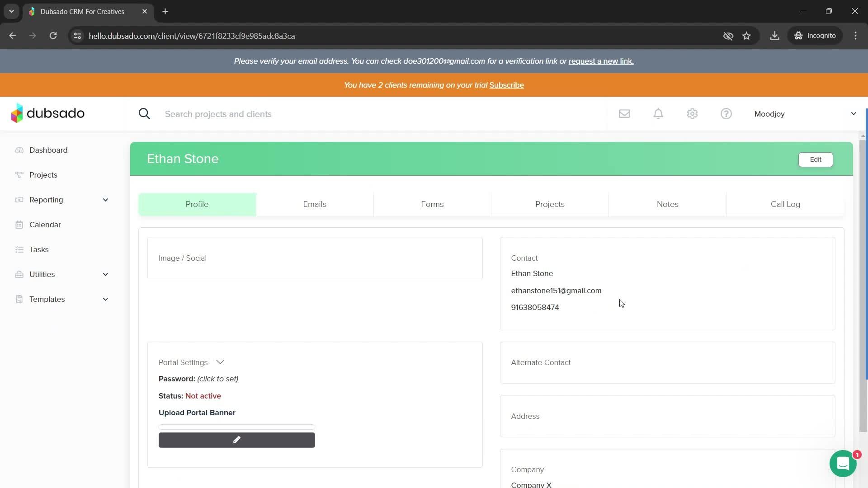Click the Edit client button
The height and width of the screenshot is (488, 868).
816,160
